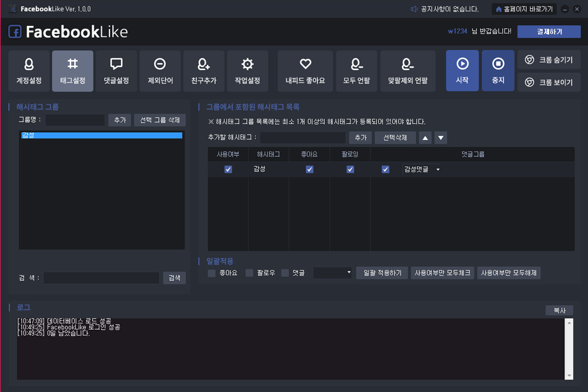Enable 좋아요 checkbox in 일괄적용
This screenshot has width=588, height=392.
pyautogui.click(x=212, y=273)
